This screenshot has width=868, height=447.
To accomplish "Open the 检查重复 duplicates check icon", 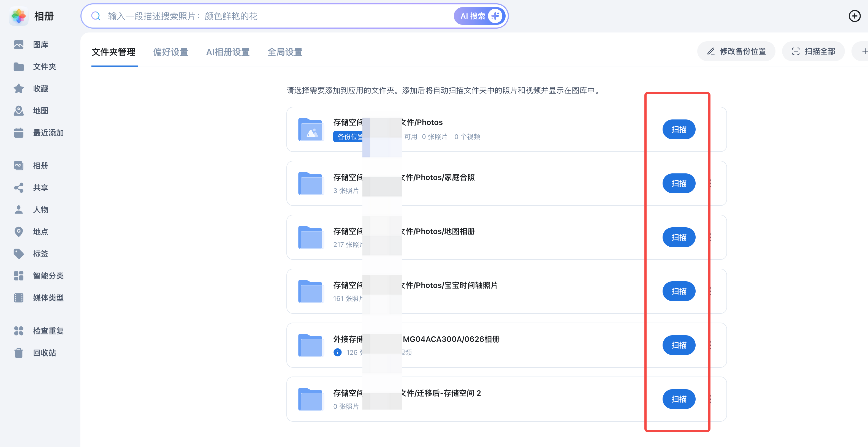I will click(x=19, y=331).
